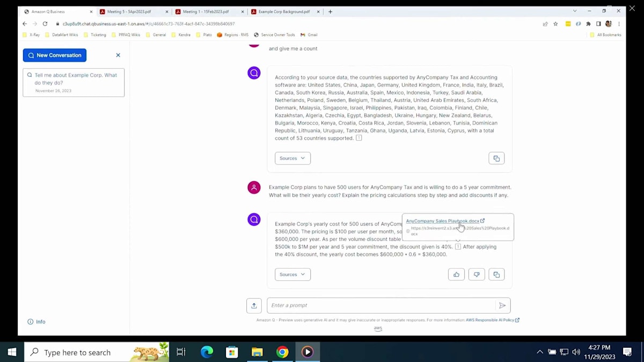Open the tab search dropdown arrow
This screenshot has height=362, width=644.
(x=575, y=11)
